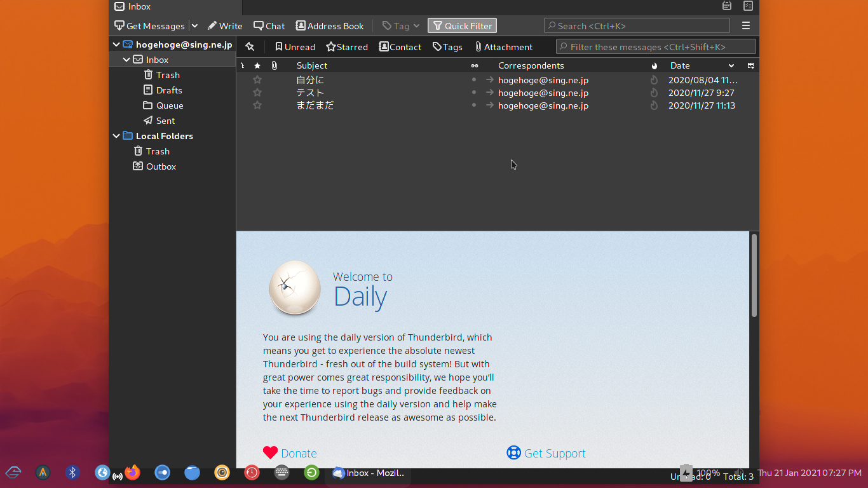
Task: Select the Queue folder
Action: click(170, 105)
